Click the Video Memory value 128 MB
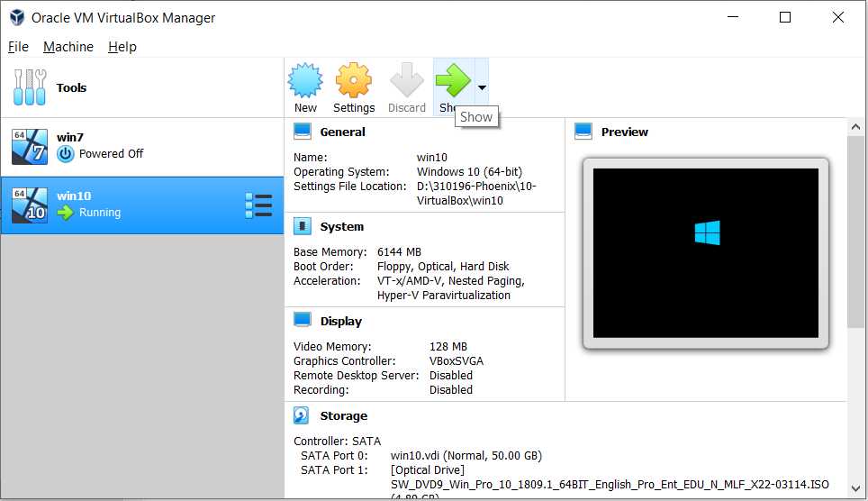This screenshot has height=501, width=868. [448, 347]
